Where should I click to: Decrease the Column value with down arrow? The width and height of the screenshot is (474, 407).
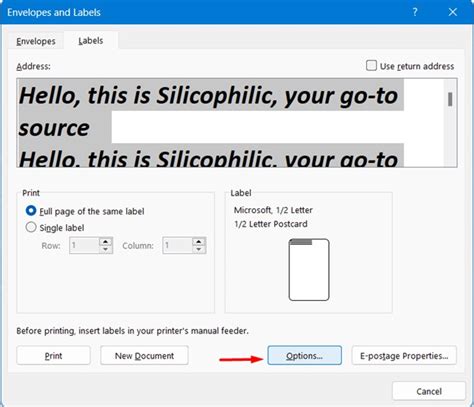[199, 249]
